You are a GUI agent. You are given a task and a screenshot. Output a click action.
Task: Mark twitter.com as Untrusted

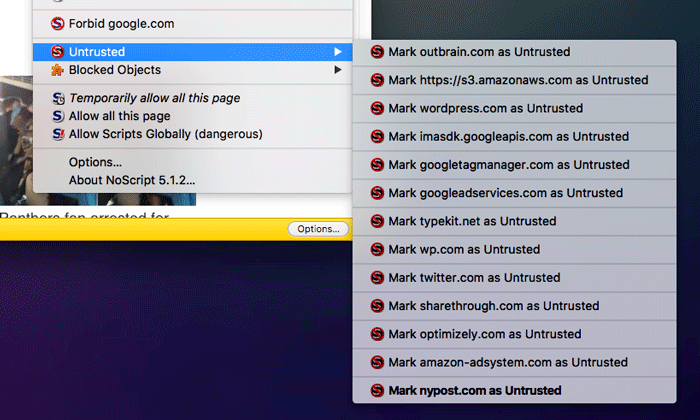pyautogui.click(x=514, y=278)
